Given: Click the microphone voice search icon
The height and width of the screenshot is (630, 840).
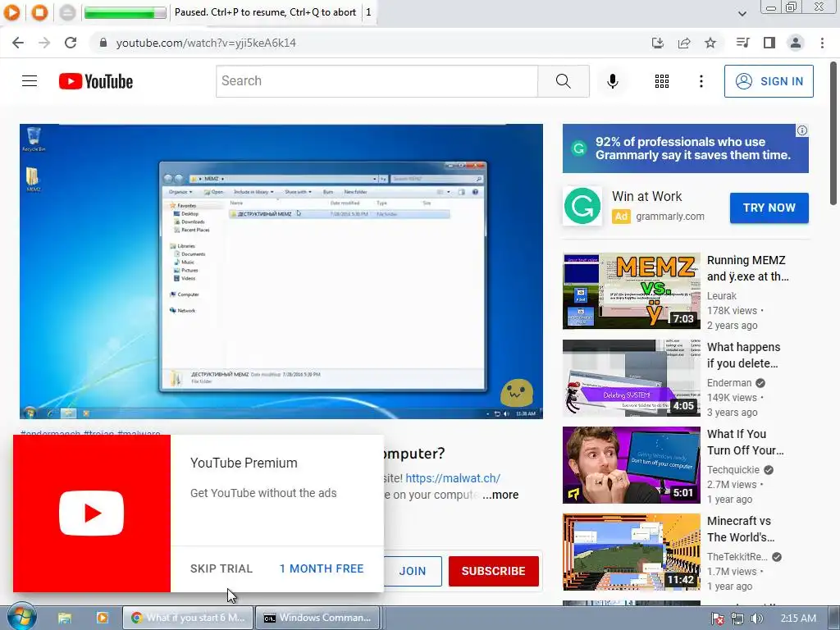Looking at the screenshot, I should (613, 81).
